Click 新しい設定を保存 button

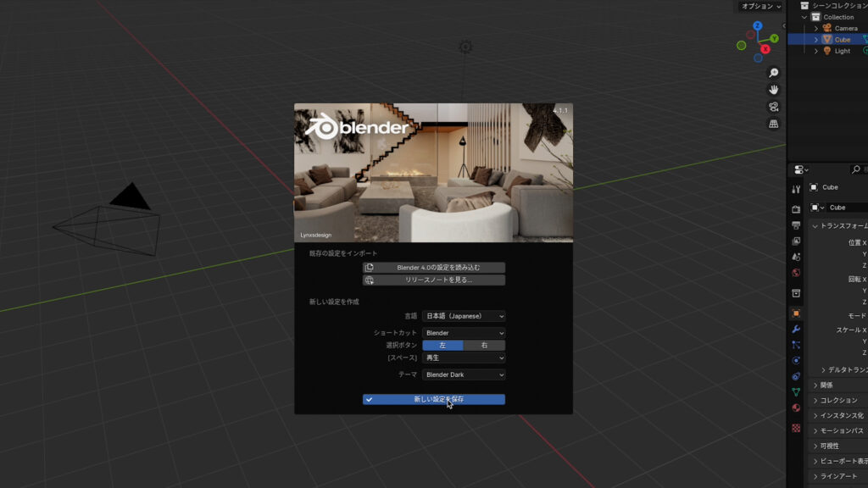(x=434, y=400)
